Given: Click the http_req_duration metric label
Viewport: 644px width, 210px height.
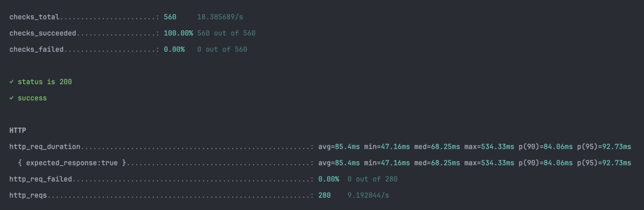Looking at the screenshot, I should click(45, 147).
